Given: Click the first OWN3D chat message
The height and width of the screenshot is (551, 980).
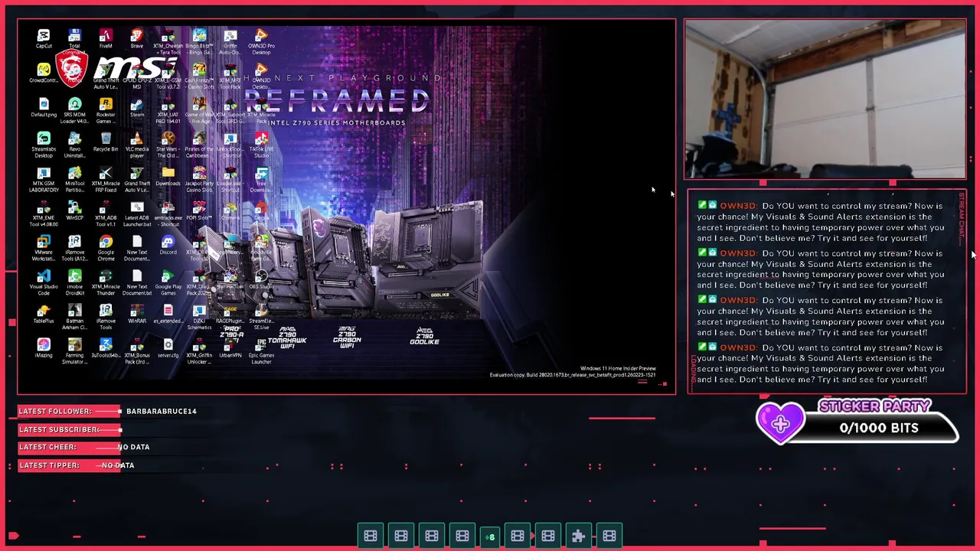Looking at the screenshot, I should click(x=820, y=222).
